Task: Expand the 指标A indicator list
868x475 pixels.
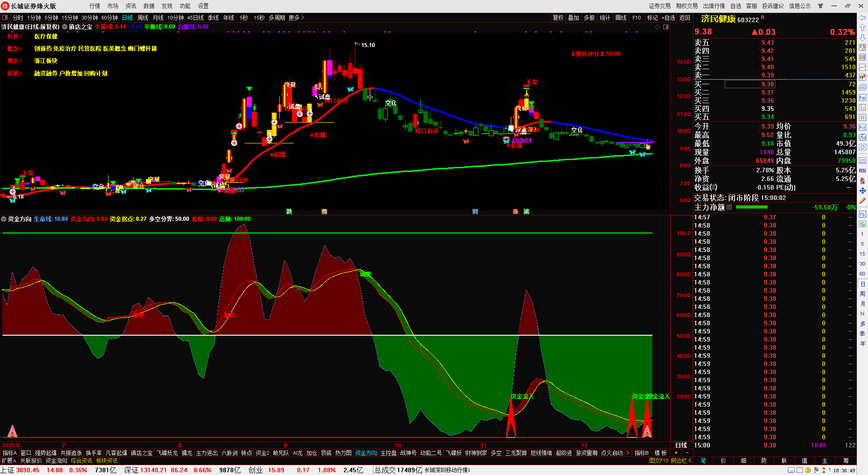Action: [x=9, y=453]
